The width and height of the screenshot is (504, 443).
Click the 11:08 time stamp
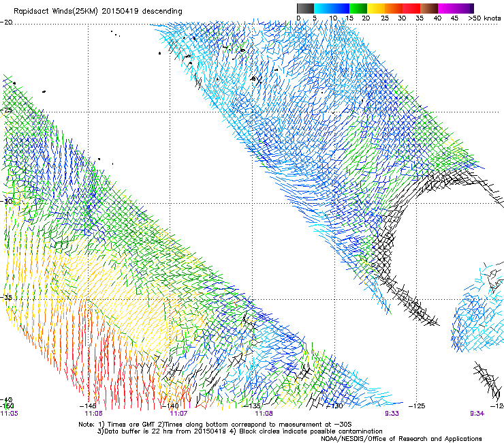(x=264, y=414)
